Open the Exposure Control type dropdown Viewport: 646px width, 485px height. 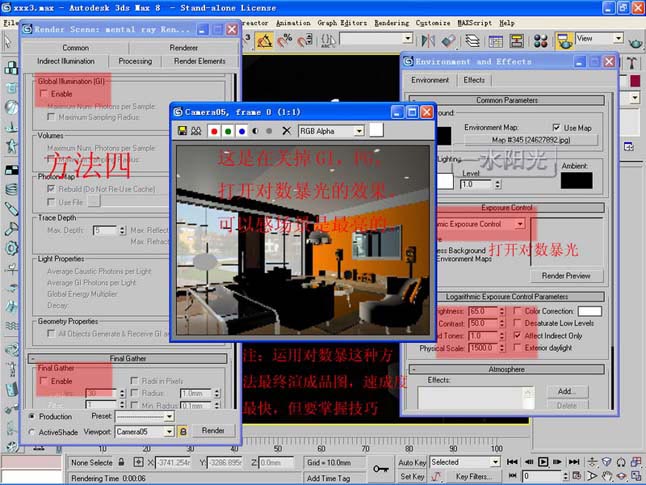point(520,224)
